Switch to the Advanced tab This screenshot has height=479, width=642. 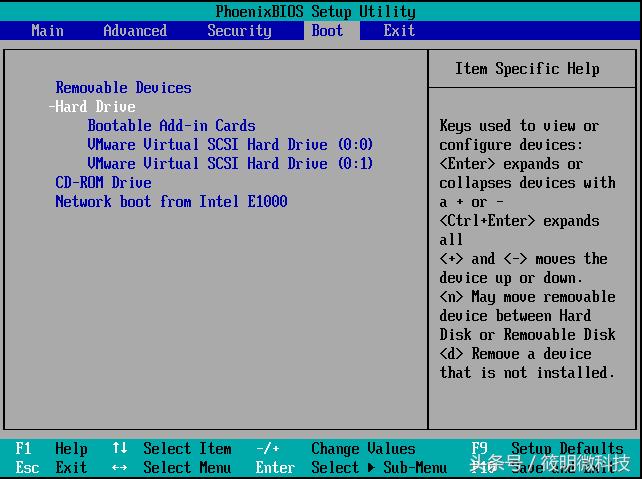tap(135, 31)
